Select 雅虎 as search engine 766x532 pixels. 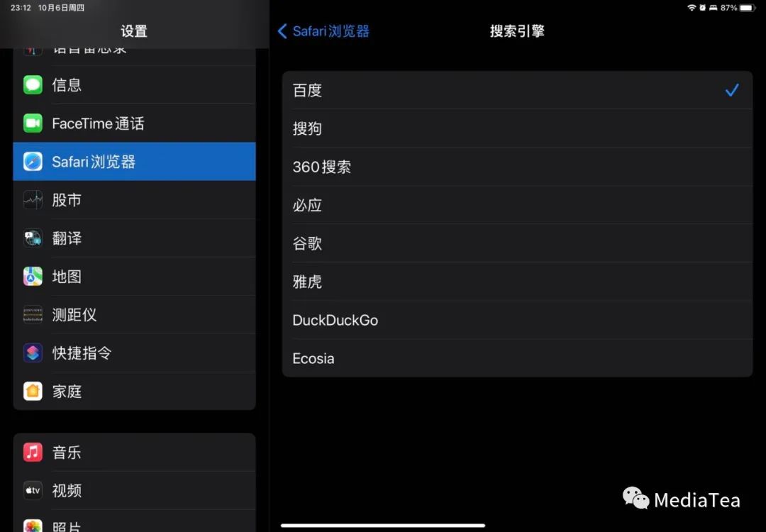(517, 282)
